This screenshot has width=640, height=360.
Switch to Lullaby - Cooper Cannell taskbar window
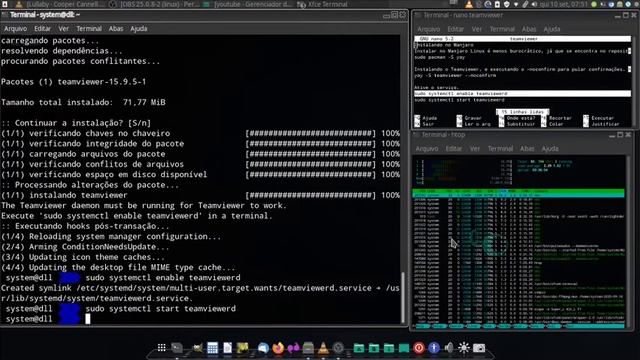[x=60, y=4]
